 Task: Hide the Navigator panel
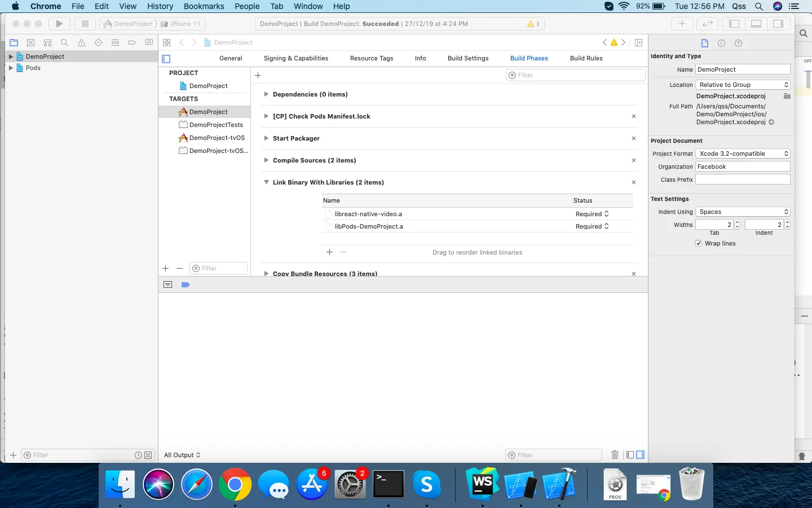tap(734, 24)
